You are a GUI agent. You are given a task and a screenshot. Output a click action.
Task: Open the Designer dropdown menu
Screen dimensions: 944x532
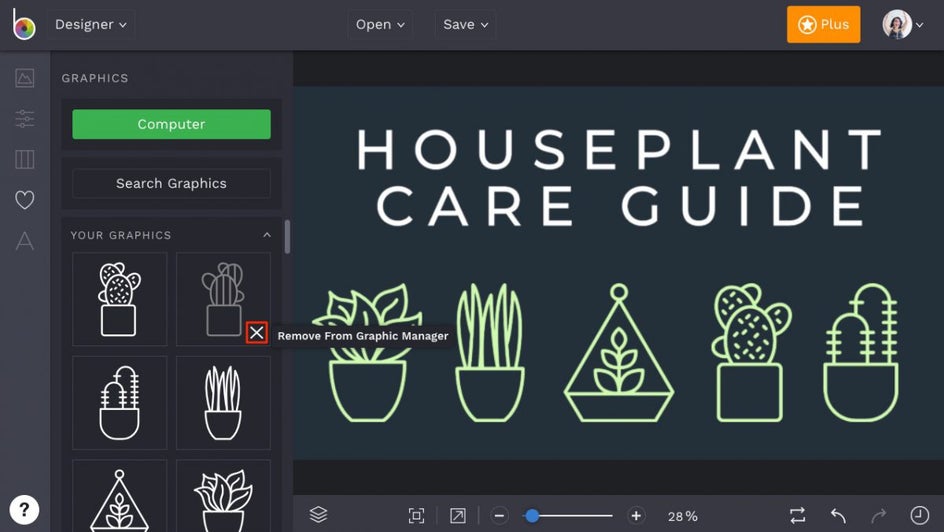coord(91,25)
